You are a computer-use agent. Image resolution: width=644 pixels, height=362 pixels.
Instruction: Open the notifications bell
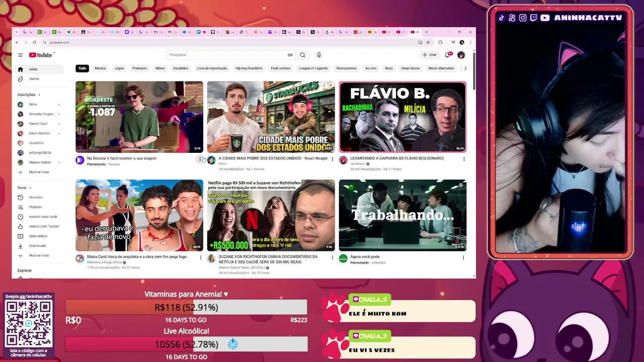tap(447, 55)
